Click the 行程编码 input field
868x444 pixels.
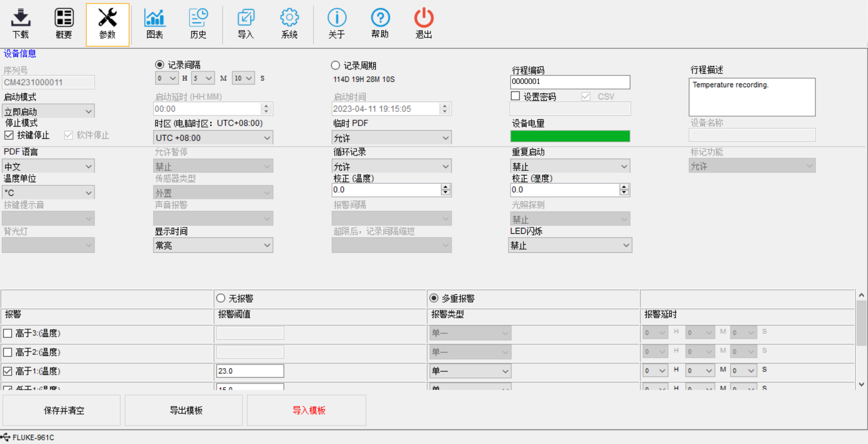(570, 82)
